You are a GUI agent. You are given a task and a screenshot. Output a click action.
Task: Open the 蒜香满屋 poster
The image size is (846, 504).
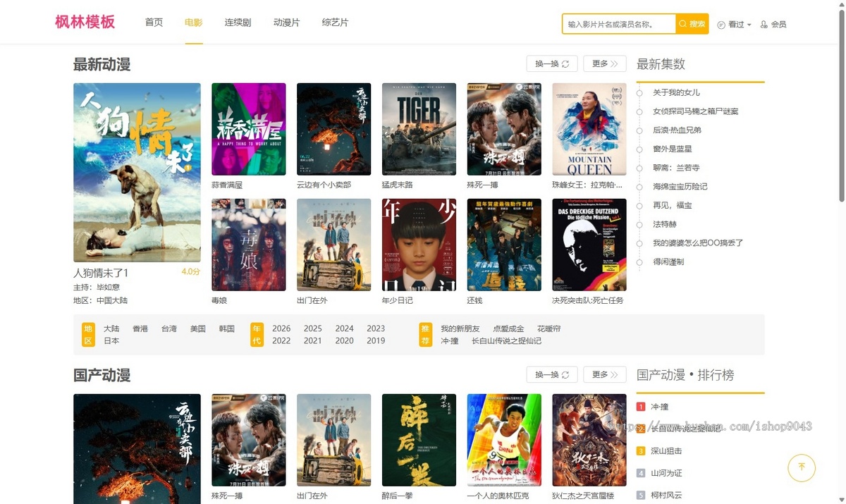tap(249, 129)
